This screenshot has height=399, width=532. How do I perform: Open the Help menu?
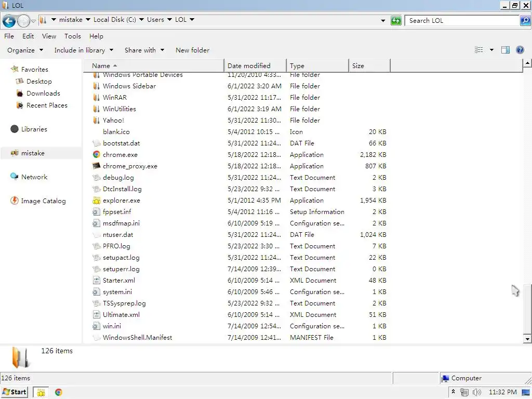click(96, 36)
